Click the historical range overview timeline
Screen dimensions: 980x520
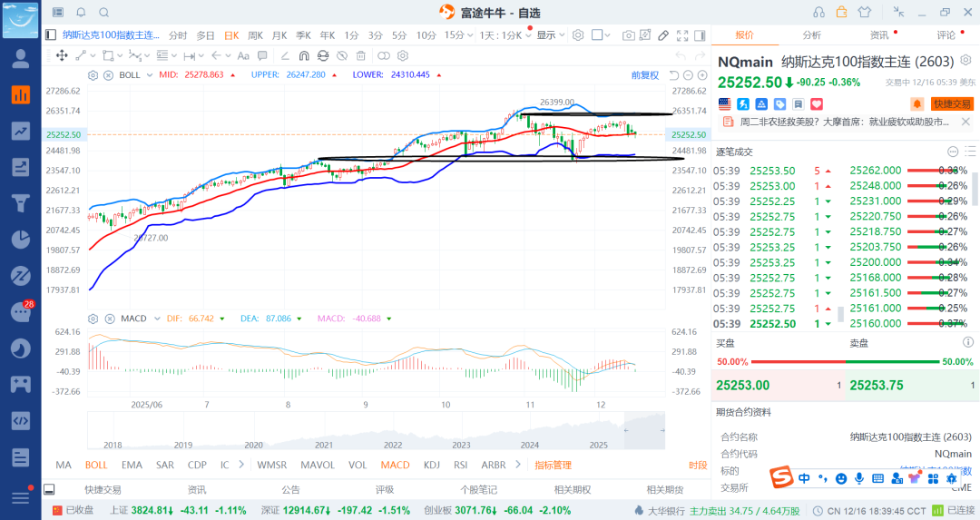[377, 430]
